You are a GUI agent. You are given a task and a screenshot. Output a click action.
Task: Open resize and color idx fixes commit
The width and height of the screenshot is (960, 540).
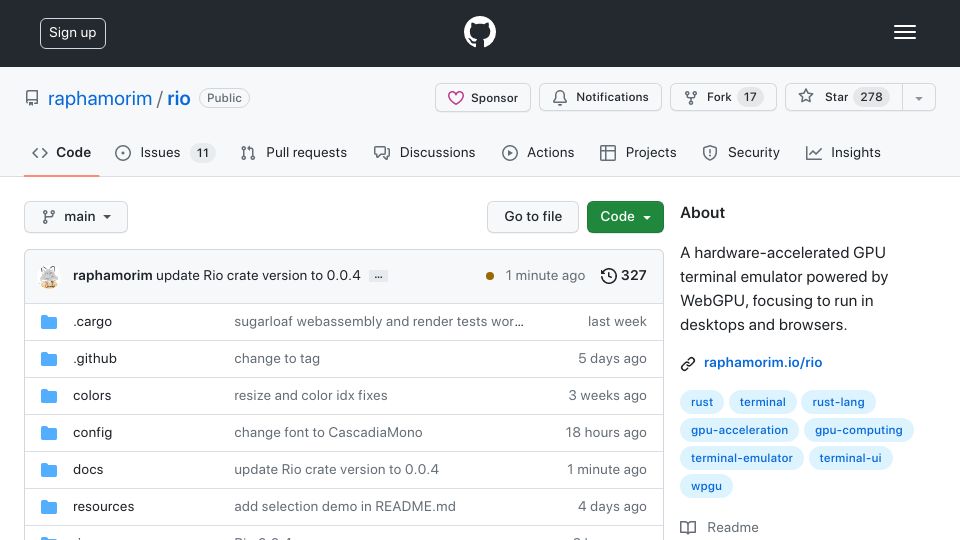pyautogui.click(x=311, y=396)
